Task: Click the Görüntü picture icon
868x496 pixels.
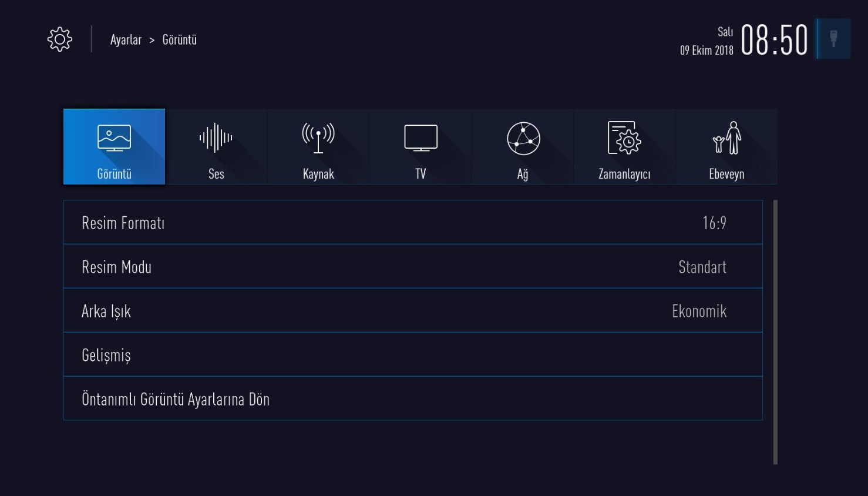Action: [x=114, y=136]
